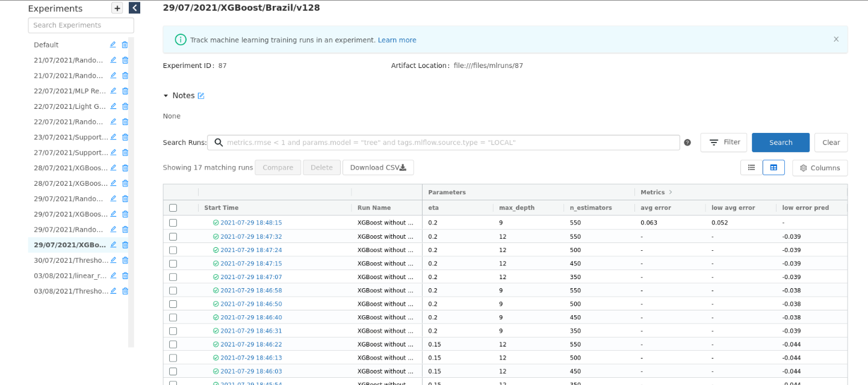Click the Download CSV button
Screen dimensions: 868x385
click(378, 168)
